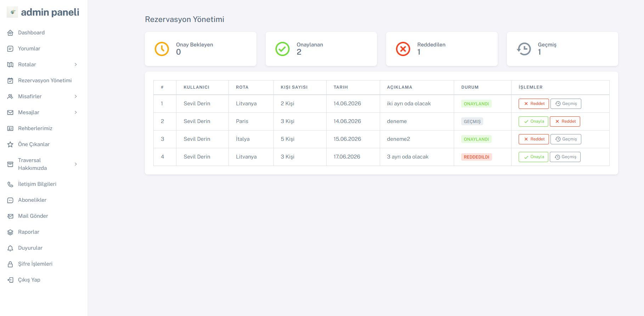Click the Dashboard home icon
The image size is (644, 316).
[x=10, y=33]
